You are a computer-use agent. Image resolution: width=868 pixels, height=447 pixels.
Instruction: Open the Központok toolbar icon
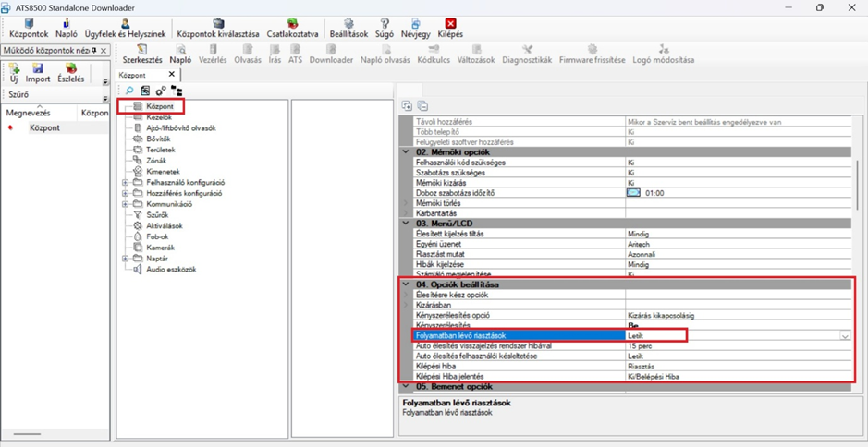(29, 23)
